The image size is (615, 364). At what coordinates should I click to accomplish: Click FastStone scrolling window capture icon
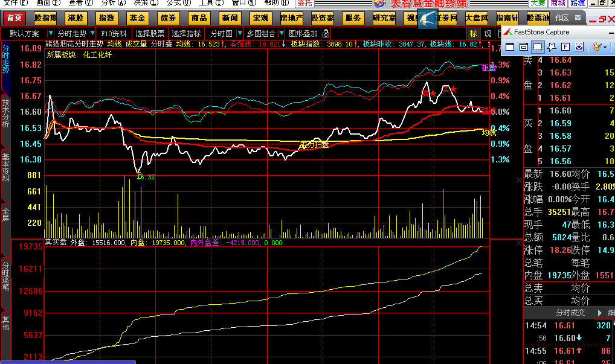tap(579, 47)
